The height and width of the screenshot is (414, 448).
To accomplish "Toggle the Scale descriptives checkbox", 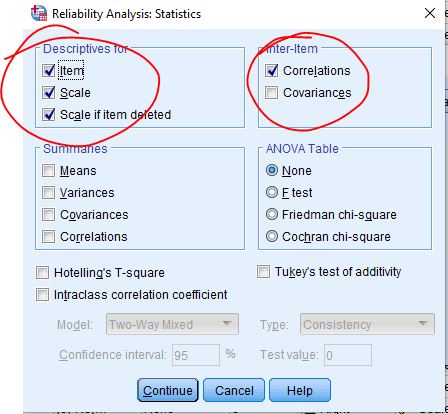I will point(49,92).
